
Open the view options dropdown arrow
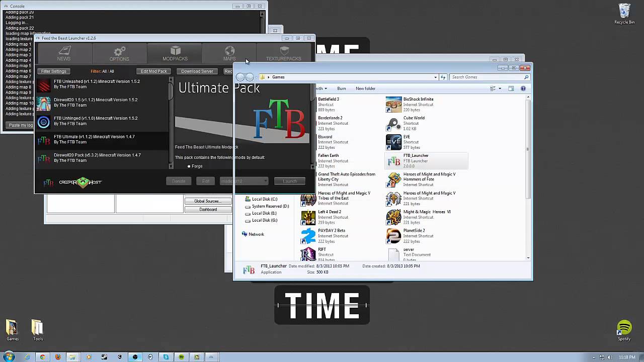(500, 88)
